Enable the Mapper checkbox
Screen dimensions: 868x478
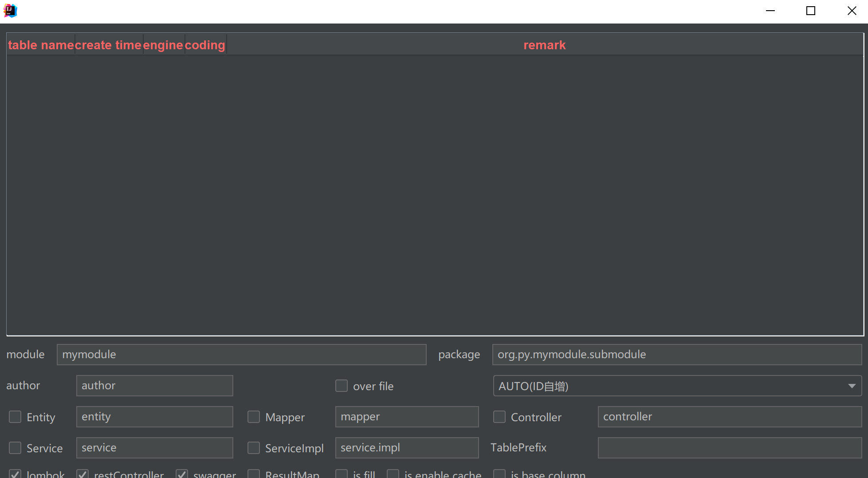pyautogui.click(x=254, y=417)
